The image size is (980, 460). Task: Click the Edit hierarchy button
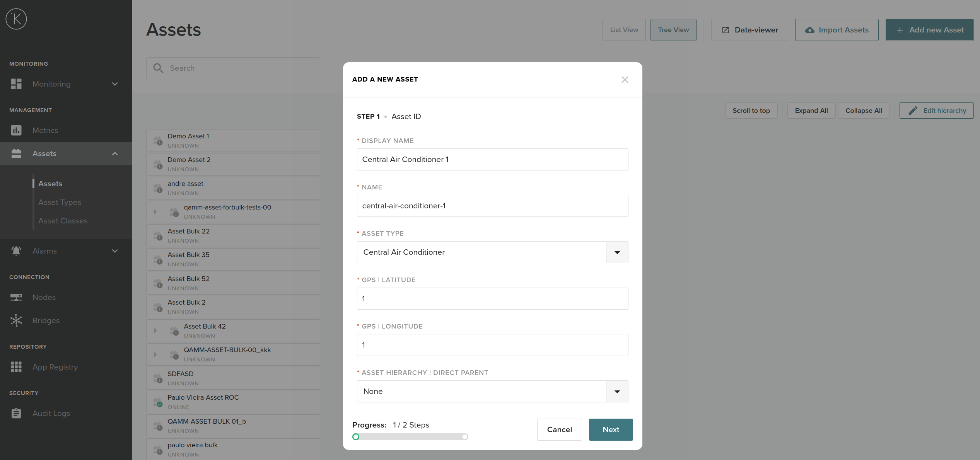(936, 111)
